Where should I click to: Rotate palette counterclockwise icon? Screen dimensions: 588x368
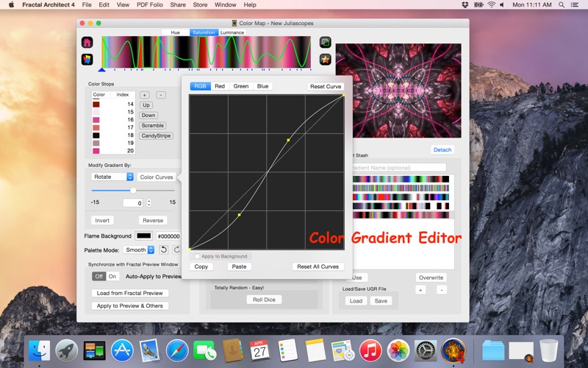coord(163,250)
